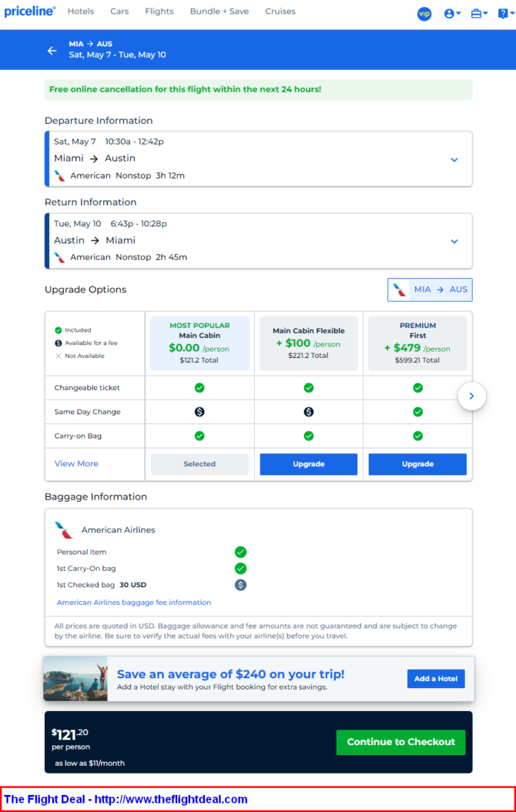The image size is (516, 812).
Task: Click Main Cabin Carry-on Bag checkmark
Action: tap(199, 436)
